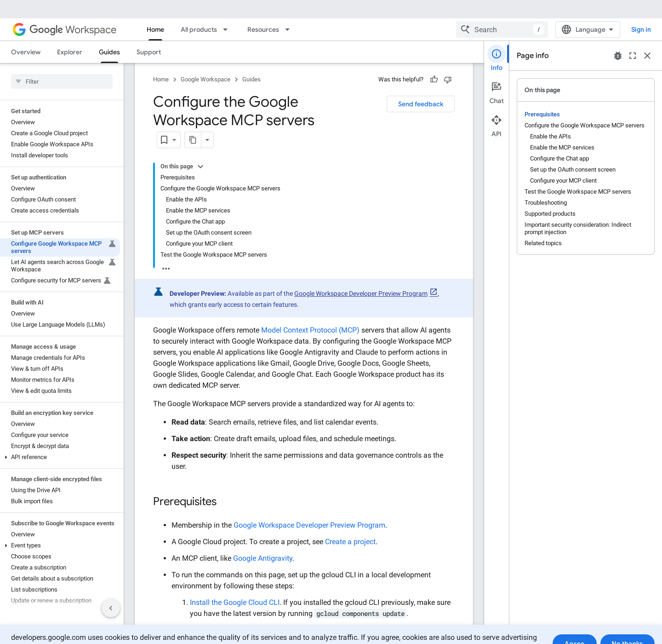Click the thumbs up helpful icon
This screenshot has width=662, height=644.
click(434, 80)
